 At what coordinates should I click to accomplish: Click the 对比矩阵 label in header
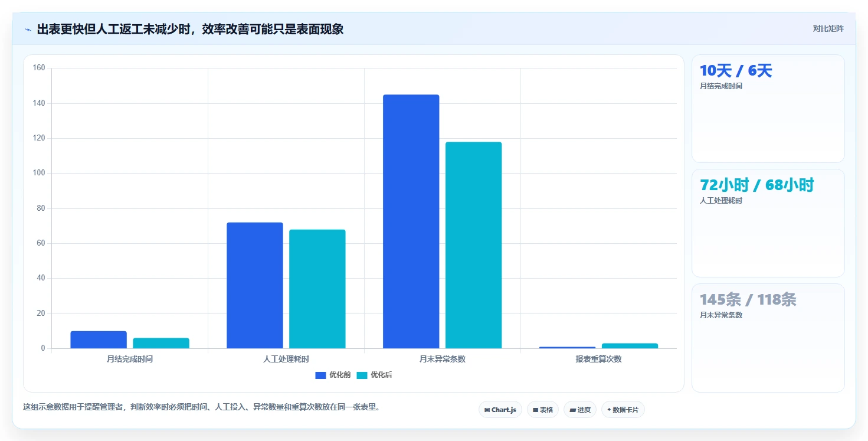(828, 28)
